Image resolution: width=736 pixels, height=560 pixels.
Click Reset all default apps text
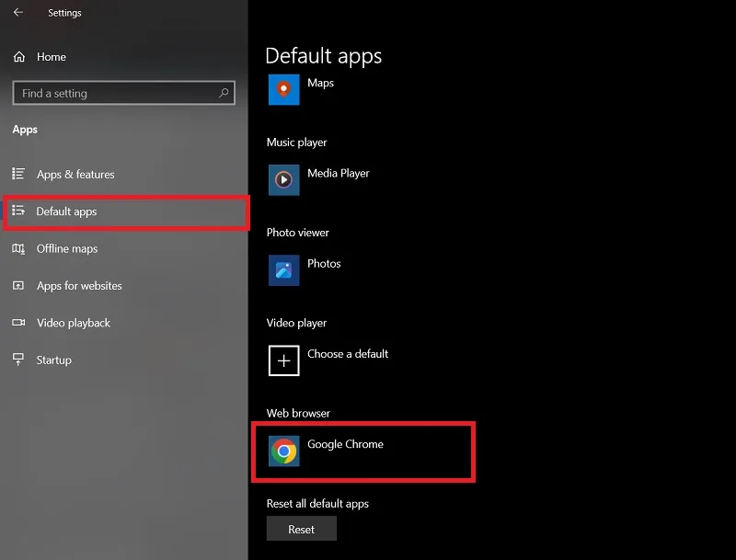tap(317, 503)
